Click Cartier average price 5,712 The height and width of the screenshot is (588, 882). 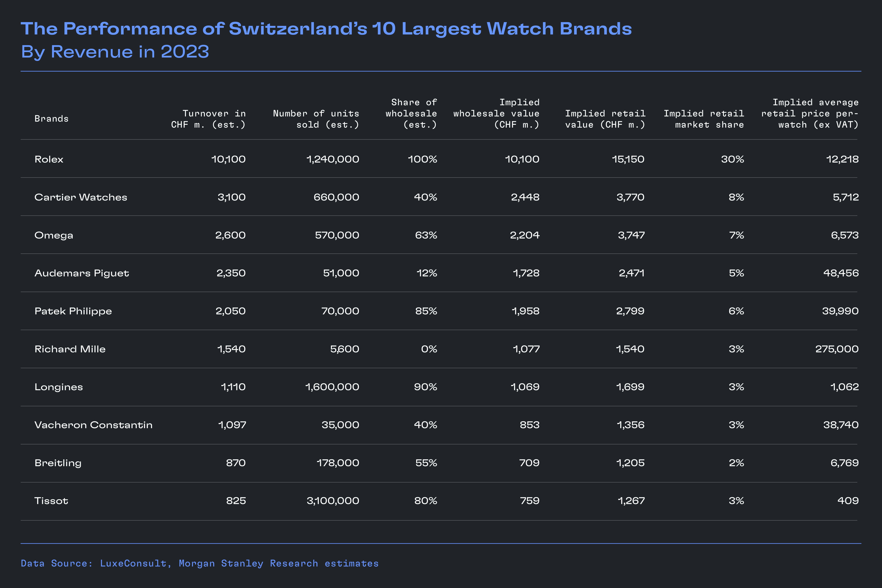(x=846, y=197)
